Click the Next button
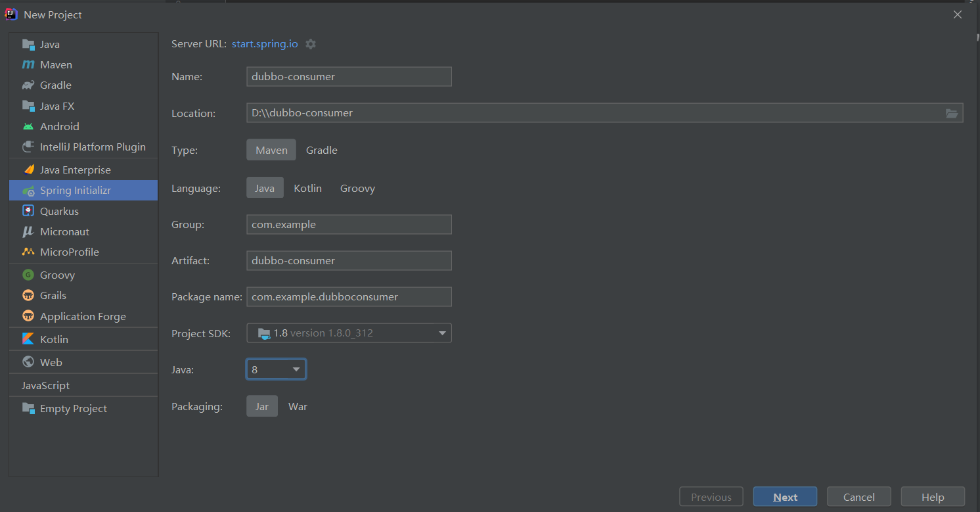The width and height of the screenshot is (980, 512). [785, 497]
